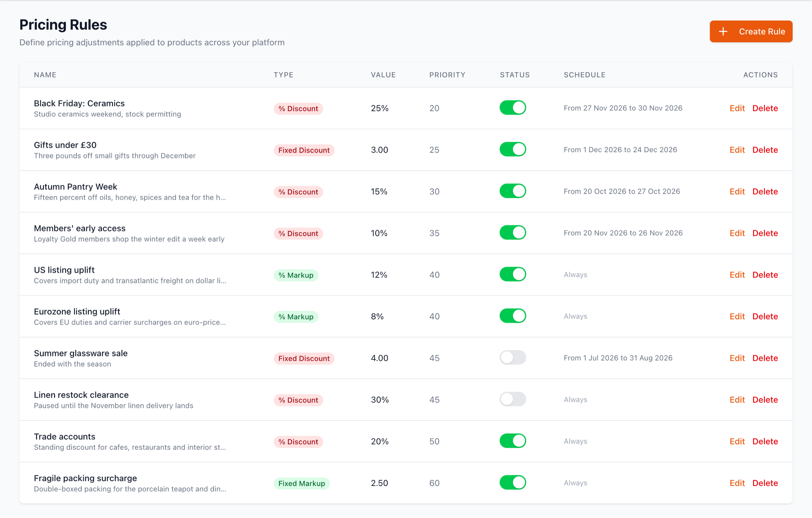
Task: Delete the Linen restock clearance rule
Action: (x=765, y=400)
